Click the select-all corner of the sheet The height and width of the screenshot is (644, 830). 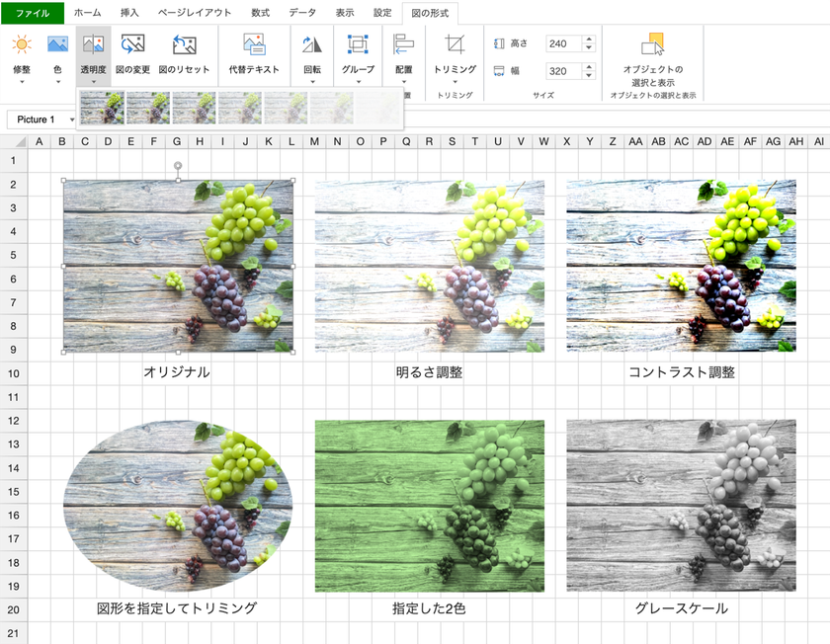click(x=21, y=142)
